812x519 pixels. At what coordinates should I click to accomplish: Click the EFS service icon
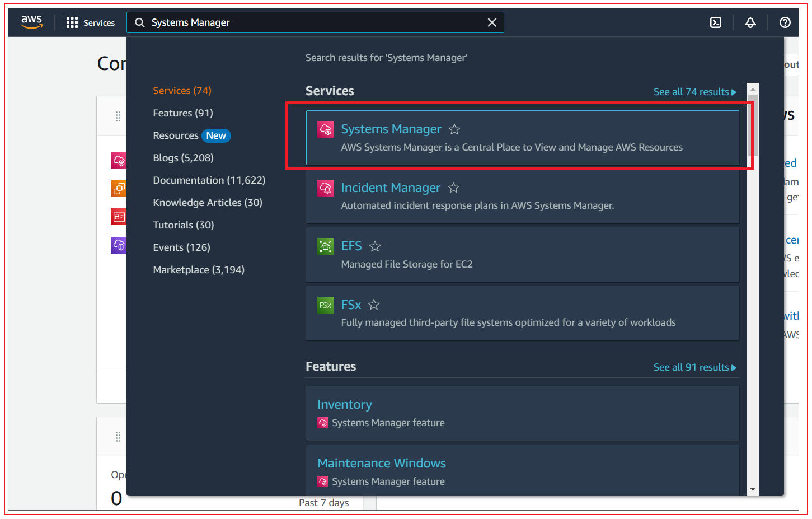[326, 246]
